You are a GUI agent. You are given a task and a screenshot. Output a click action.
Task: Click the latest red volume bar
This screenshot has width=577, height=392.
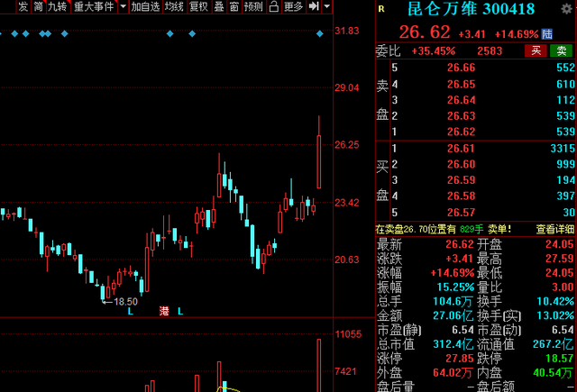coord(319,366)
